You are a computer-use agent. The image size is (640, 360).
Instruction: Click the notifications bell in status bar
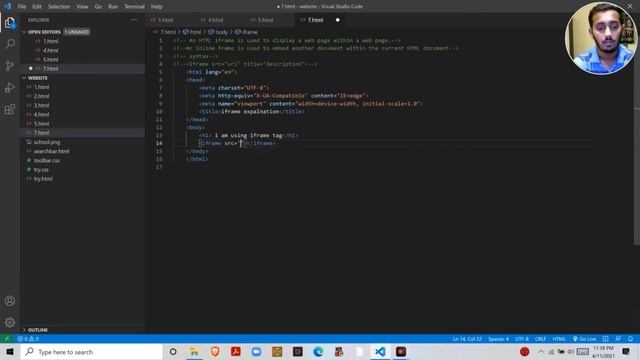[x=630, y=339]
